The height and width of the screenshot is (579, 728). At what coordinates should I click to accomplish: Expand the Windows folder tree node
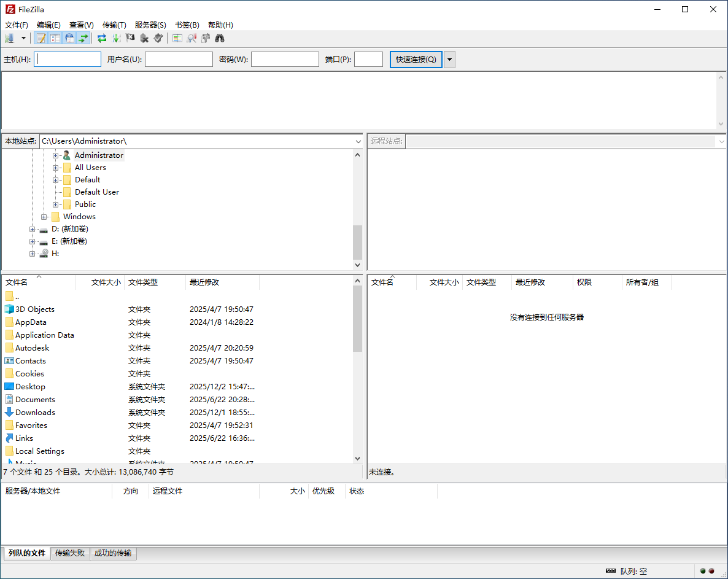tap(44, 217)
